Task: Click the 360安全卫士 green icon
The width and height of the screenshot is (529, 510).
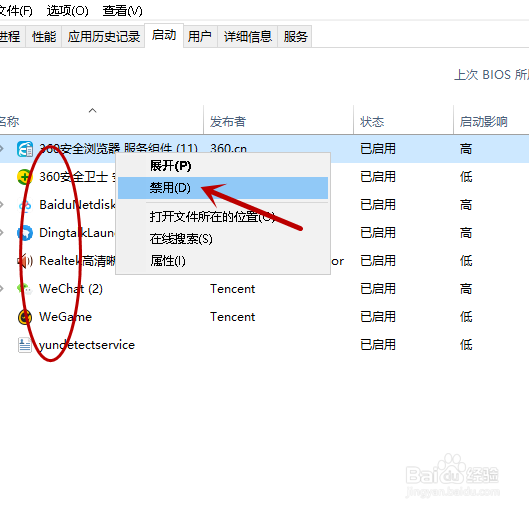Action: (25, 177)
